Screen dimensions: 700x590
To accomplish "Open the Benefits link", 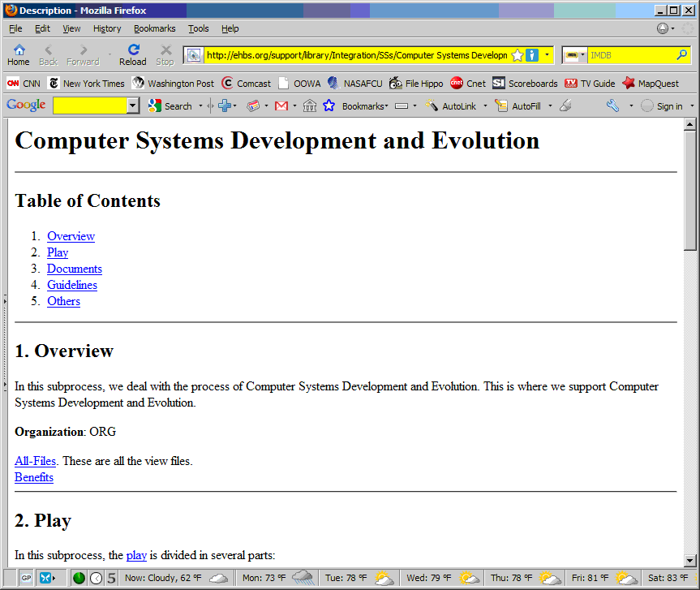I will tap(34, 477).
